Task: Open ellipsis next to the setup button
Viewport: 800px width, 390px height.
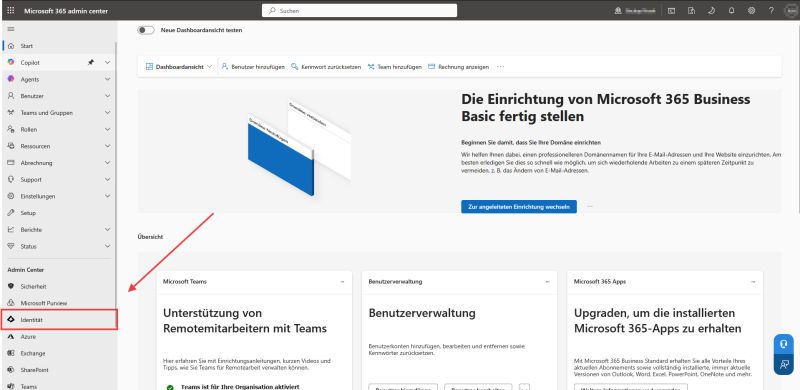Action: 590,207
